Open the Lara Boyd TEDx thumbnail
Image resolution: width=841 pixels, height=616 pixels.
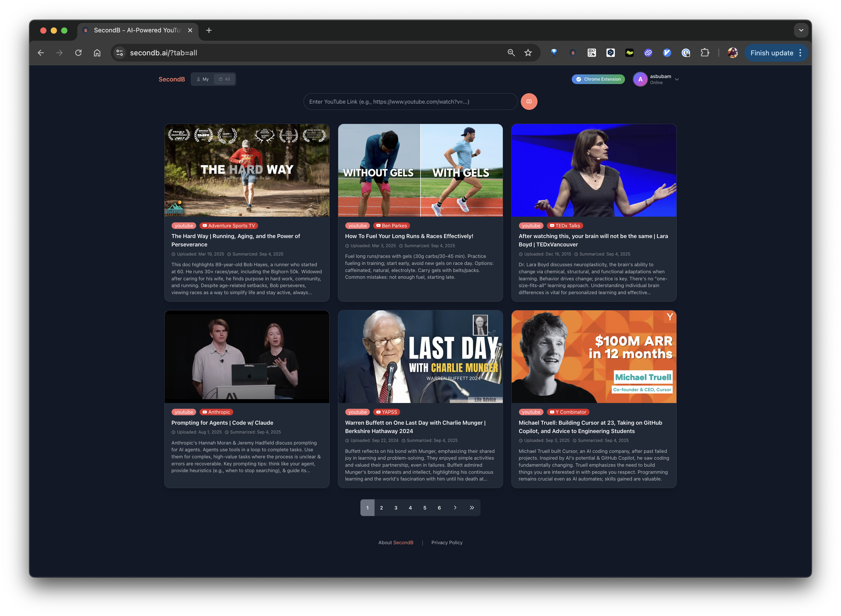(594, 170)
